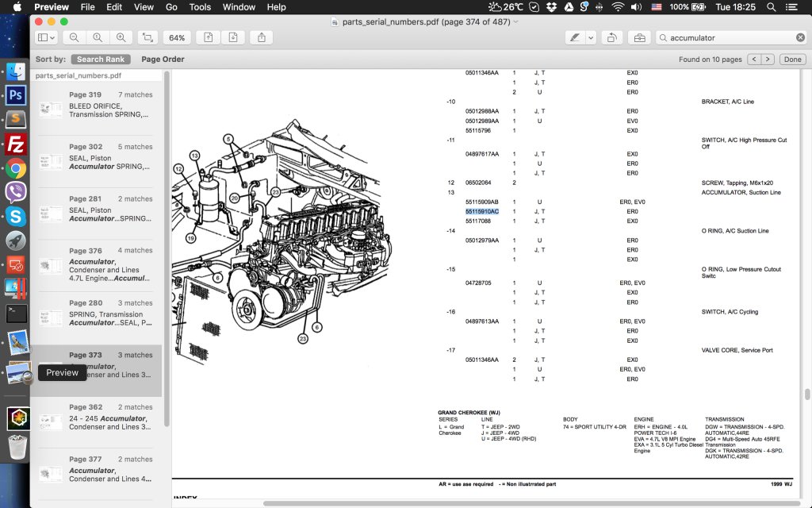Open the Help menu
Viewport: 812px width, 508px height.
(x=276, y=6)
